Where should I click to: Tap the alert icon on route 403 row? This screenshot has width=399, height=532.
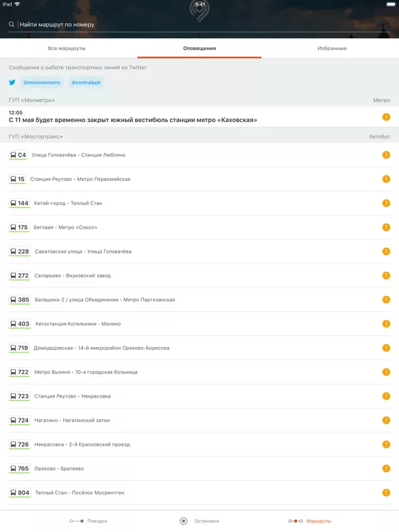(386, 323)
